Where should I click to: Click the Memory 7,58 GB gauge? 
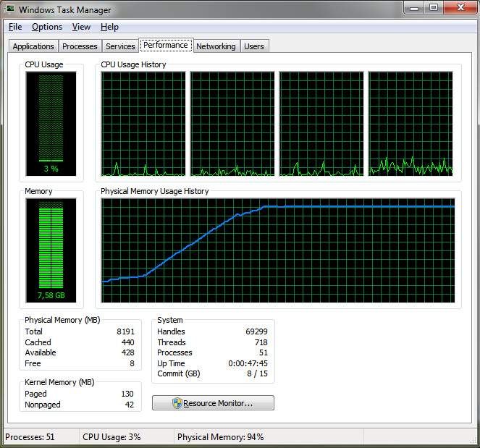pyautogui.click(x=51, y=250)
